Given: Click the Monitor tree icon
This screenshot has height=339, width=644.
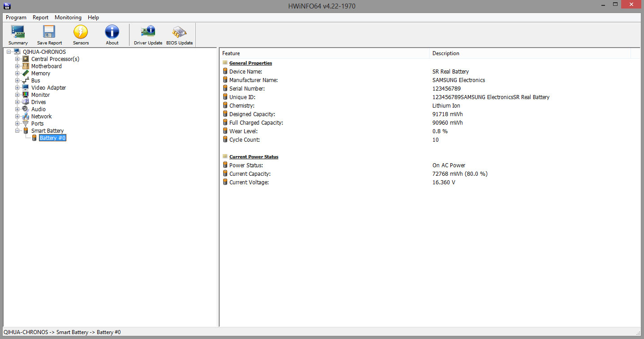Looking at the screenshot, I should click(26, 95).
